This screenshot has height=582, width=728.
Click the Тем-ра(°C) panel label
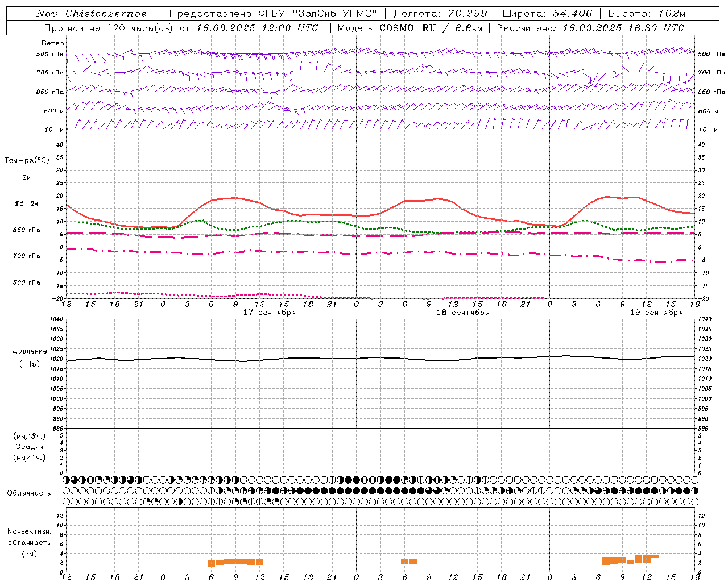coord(27,161)
